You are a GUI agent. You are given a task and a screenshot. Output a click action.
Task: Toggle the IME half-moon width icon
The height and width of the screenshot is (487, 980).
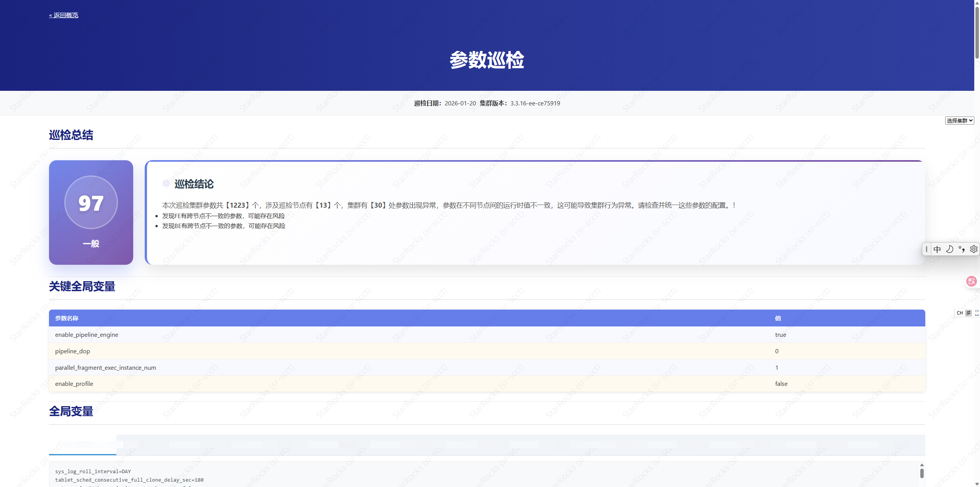(x=949, y=249)
